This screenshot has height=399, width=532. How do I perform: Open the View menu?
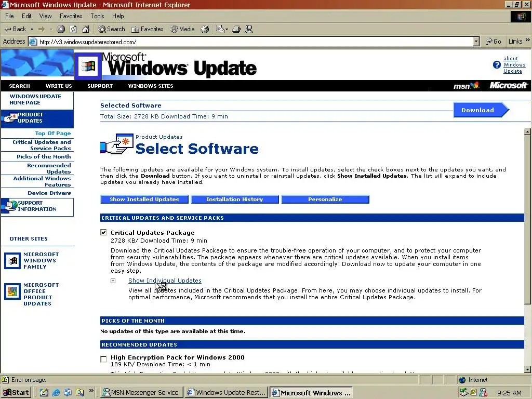click(46, 16)
